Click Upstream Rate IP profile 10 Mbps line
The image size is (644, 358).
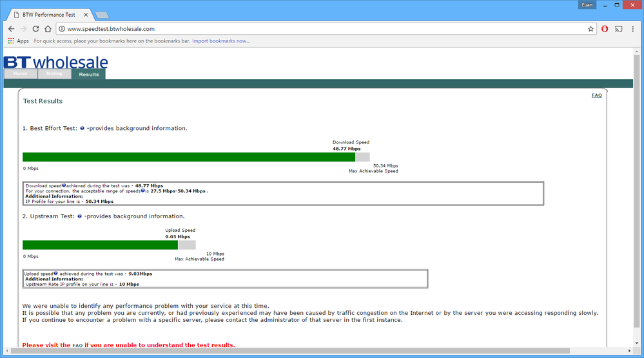82,284
